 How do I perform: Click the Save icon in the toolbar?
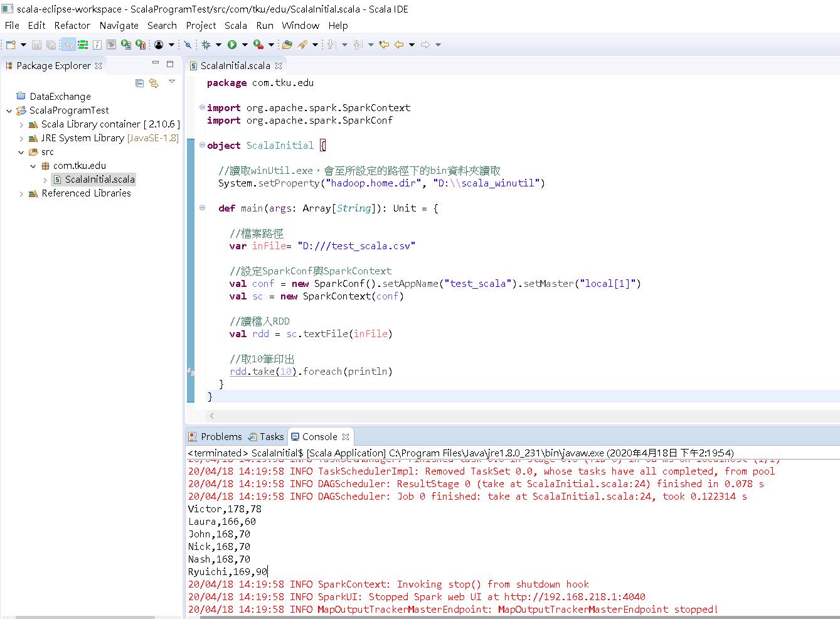point(36,45)
